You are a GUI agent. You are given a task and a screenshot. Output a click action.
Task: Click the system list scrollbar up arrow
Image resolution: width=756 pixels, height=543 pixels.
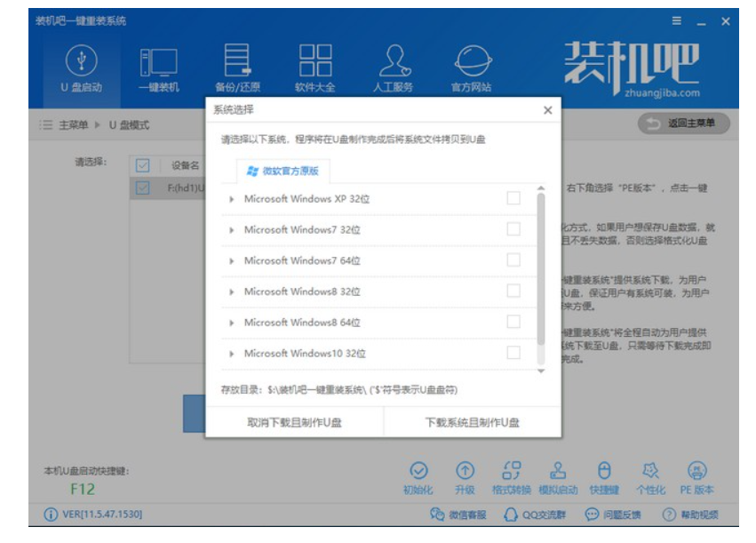541,188
